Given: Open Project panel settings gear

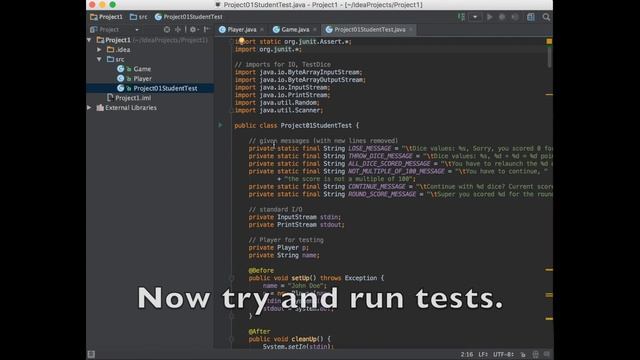Looking at the screenshot, I should click(x=193, y=29).
